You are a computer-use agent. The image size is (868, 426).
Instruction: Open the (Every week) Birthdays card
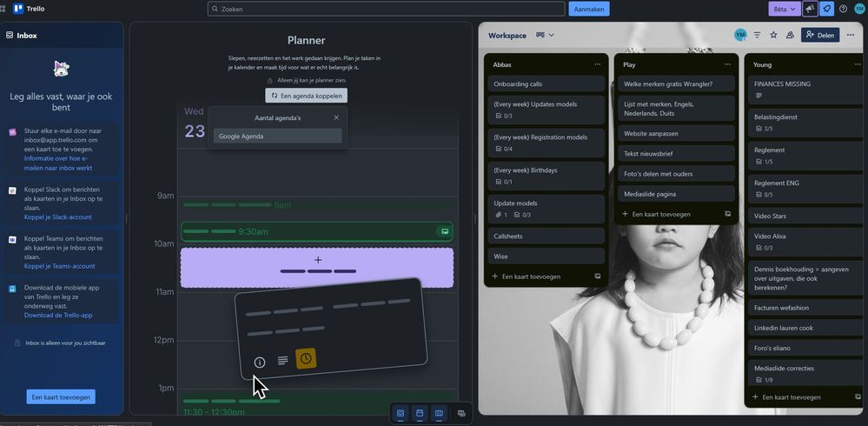pyautogui.click(x=546, y=176)
